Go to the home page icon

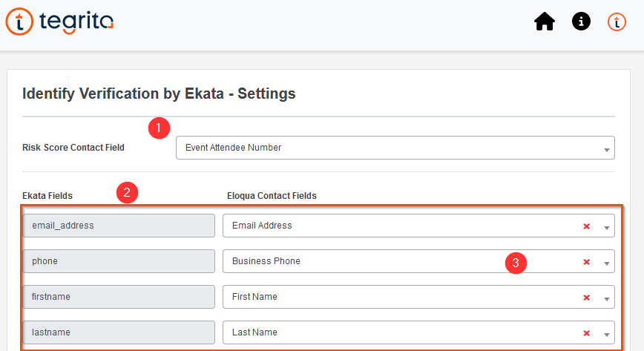pyautogui.click(x=545, y=22)
